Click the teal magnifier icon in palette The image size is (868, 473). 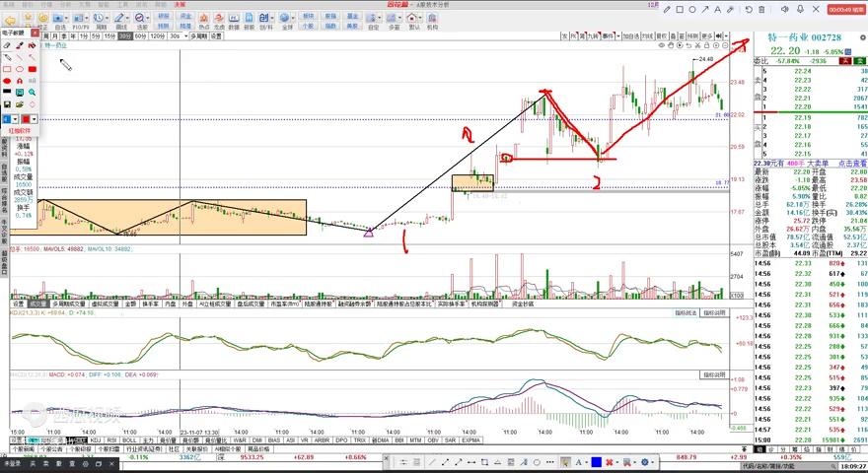click(33, 93)
